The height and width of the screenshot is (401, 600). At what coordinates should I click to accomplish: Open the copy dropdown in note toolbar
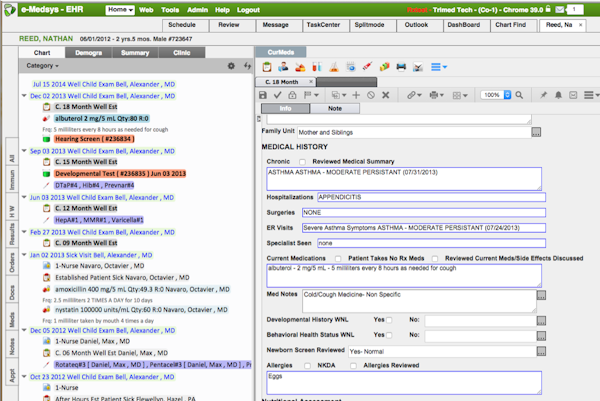[339, 95]
